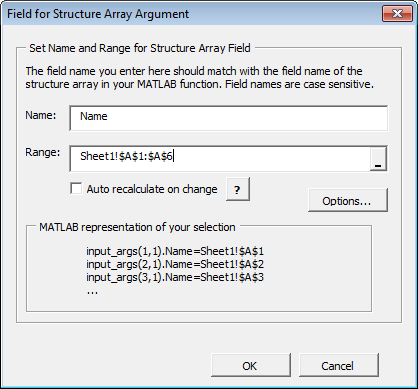The image size is (418, 389).
Task: Close the Field for Structure Array Argument dialog
Action: tap(397, 14)
